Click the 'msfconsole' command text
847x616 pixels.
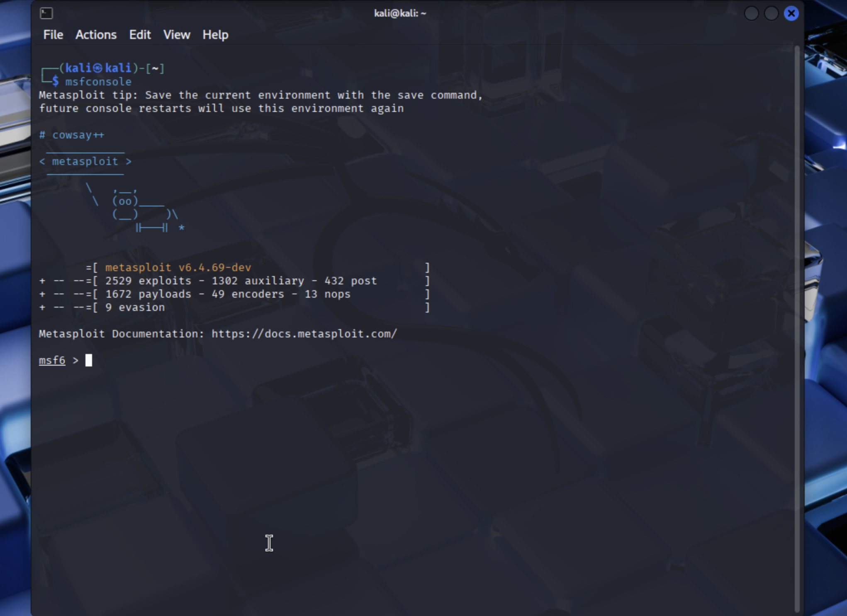pos(98,82)
